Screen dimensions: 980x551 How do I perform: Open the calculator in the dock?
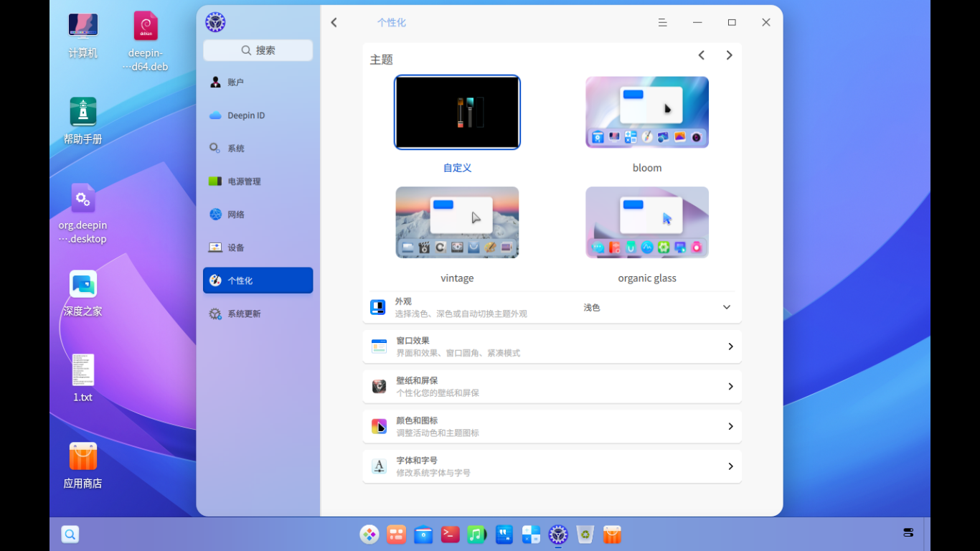click(x=531, y=534)
